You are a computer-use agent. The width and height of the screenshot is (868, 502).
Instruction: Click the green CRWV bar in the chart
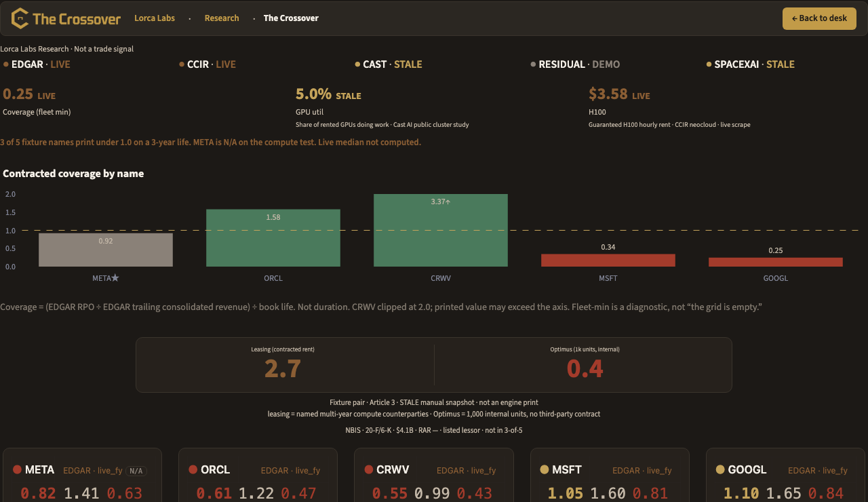point(441,230)
